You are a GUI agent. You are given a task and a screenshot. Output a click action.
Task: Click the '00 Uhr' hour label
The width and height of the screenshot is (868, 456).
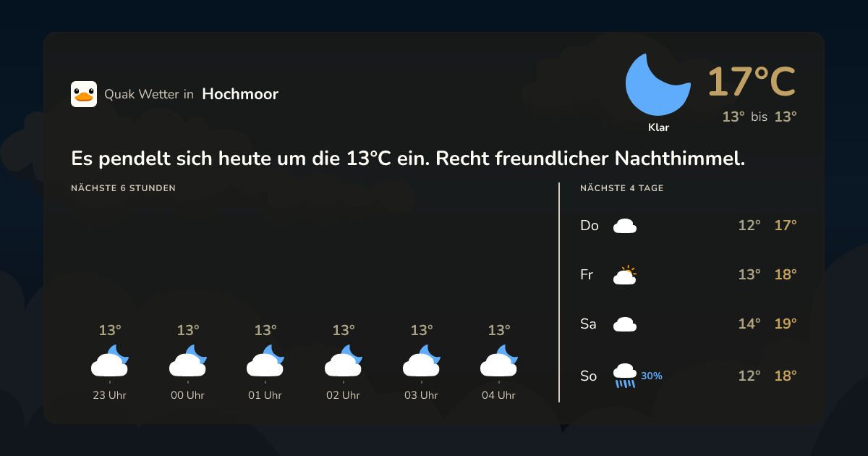point(188,395)
